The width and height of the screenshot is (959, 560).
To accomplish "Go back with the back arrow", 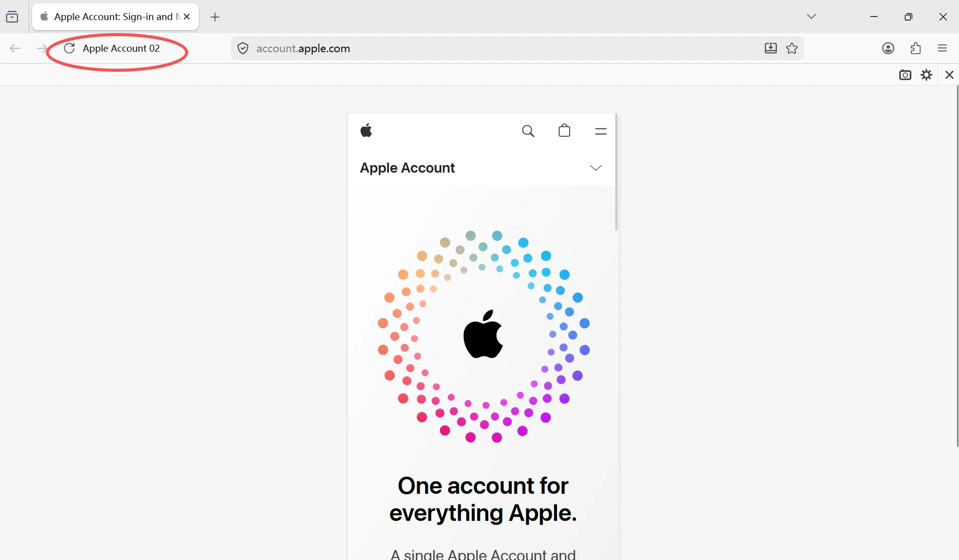I will (15, 48).
